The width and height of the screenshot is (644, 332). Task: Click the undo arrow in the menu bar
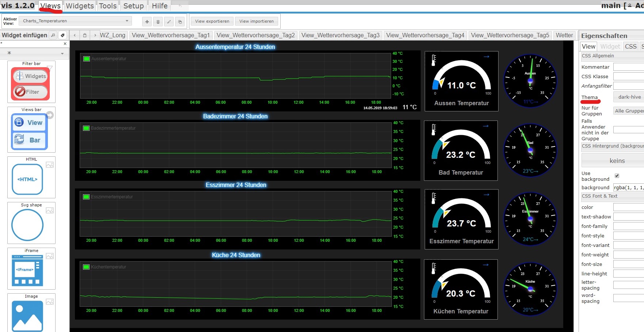(x=180, y=6)
